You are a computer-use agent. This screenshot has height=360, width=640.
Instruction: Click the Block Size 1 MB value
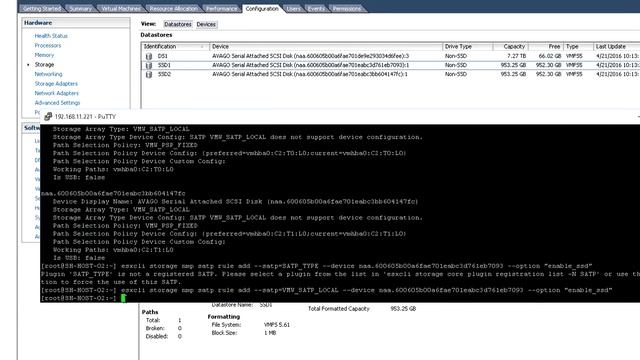point(270,333)
